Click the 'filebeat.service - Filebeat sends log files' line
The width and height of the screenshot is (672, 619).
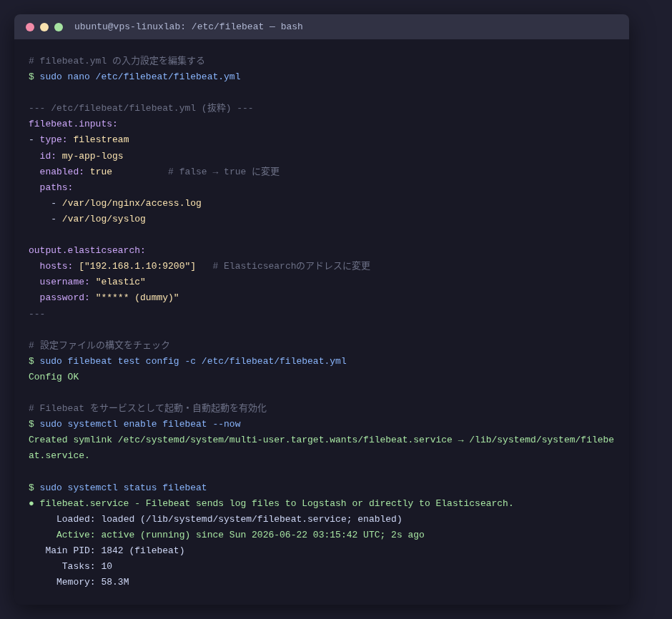[x=277, y=504]
